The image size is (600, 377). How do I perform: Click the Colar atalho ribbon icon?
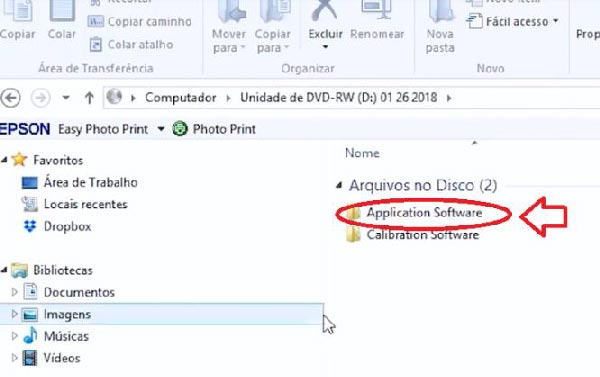95,44
